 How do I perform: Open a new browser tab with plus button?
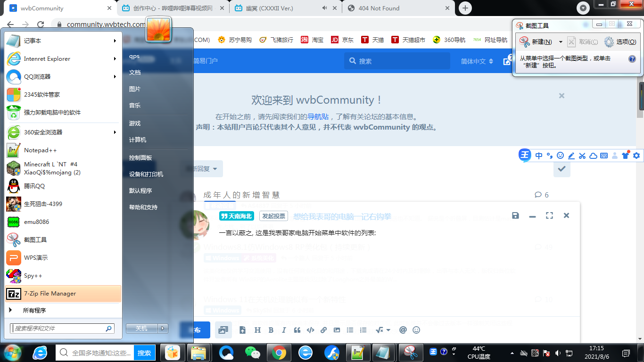coord(465,8)
